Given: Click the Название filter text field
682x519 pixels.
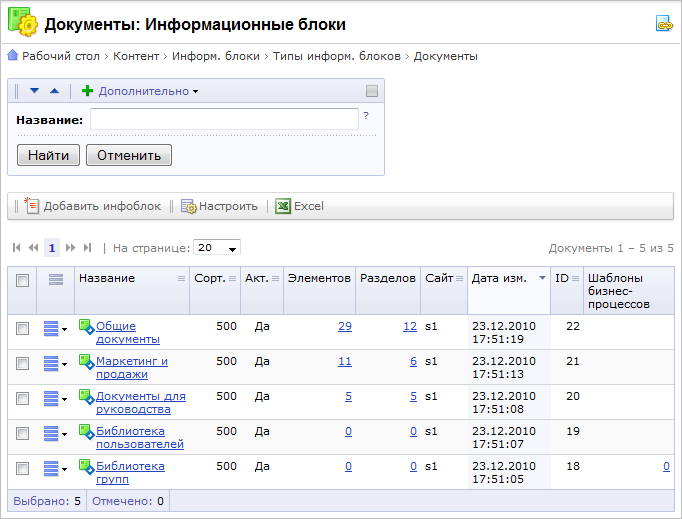Looking at the screenshot, I should [224, 119].
